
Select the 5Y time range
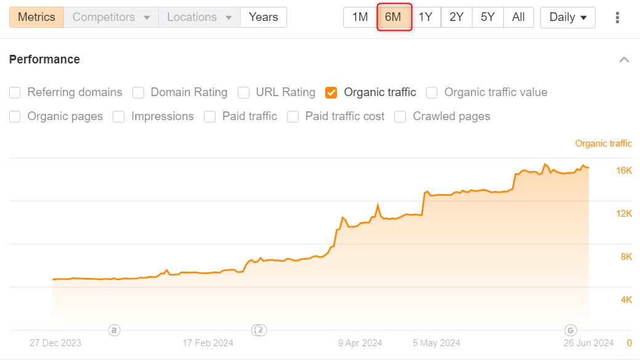tap(488, 17)
